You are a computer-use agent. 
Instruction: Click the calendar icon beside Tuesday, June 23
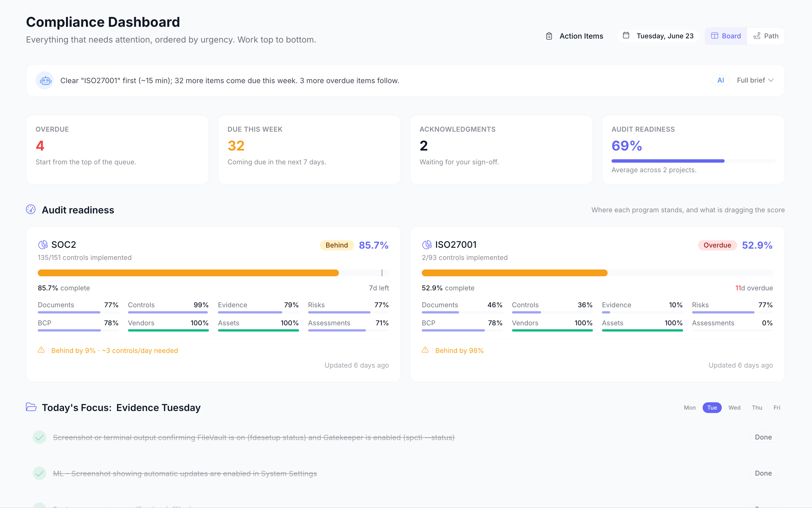[x=626, y=35]
